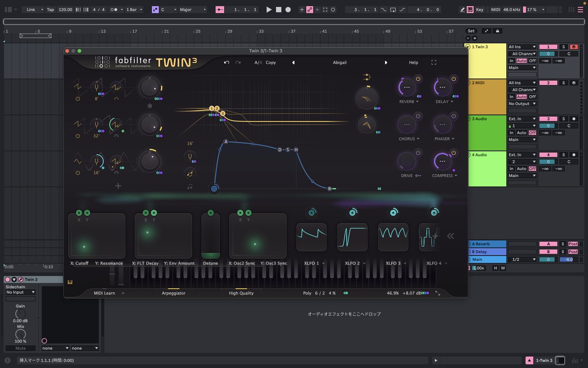The image size is (588, 368).
Task: Click the filter routing icon above filter knob
Action: tap(366, 77)
